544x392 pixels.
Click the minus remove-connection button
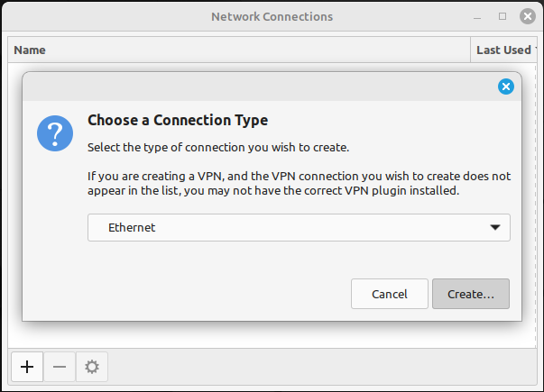[60, 367]
